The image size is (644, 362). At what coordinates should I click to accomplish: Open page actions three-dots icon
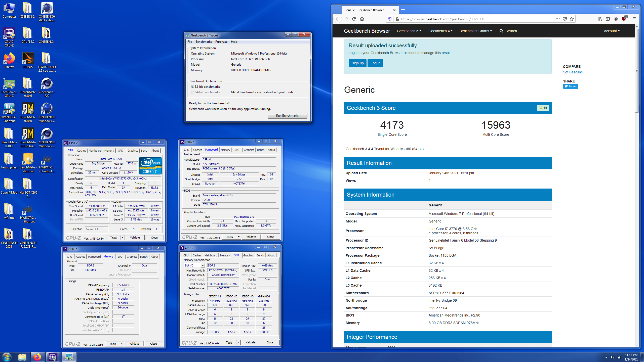click(x=558, y=19)
